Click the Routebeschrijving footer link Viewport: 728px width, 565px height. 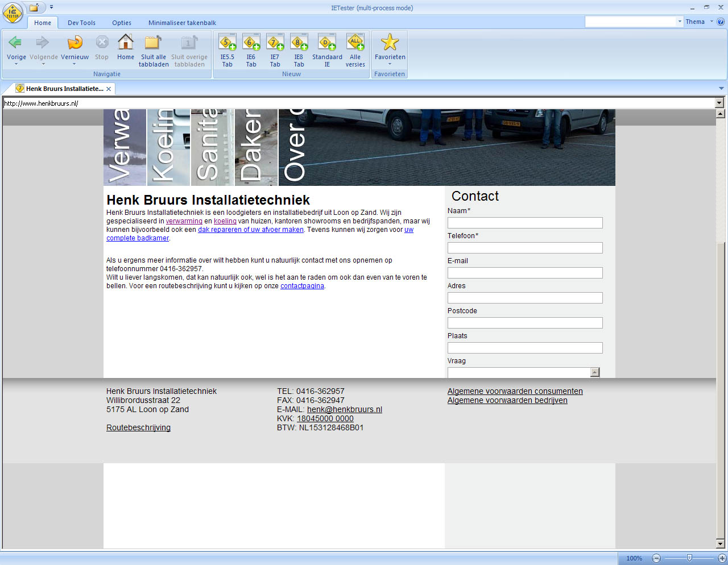pos(138,427)
